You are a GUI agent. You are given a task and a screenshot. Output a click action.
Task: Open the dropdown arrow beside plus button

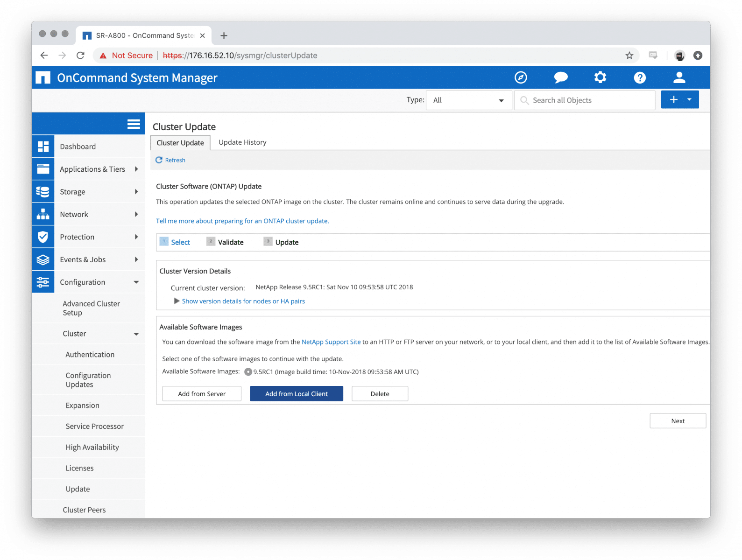pos(690,99)
